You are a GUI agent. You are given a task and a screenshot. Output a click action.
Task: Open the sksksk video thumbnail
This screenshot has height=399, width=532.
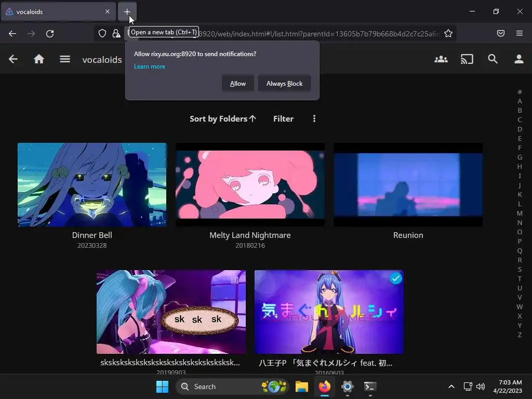[171, 312]
